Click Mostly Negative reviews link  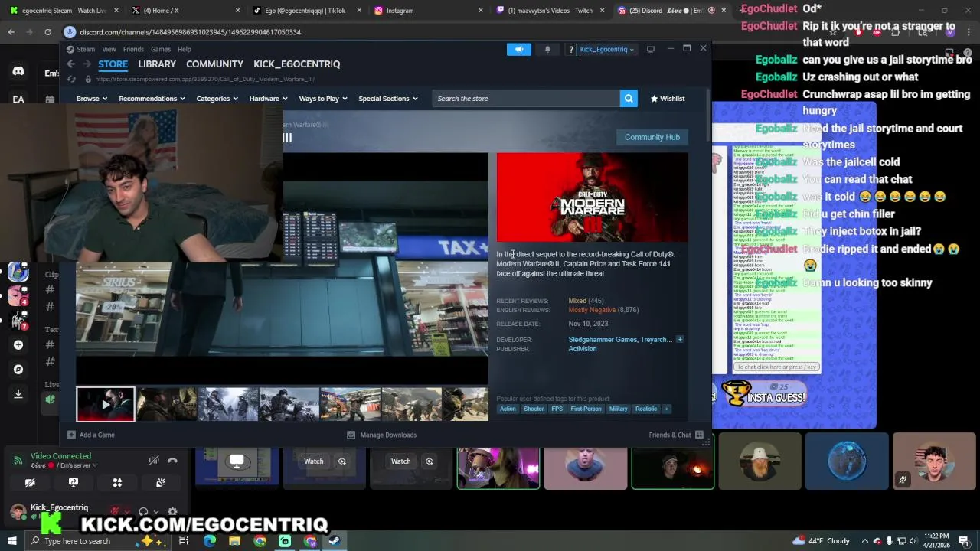pos(592,310)
